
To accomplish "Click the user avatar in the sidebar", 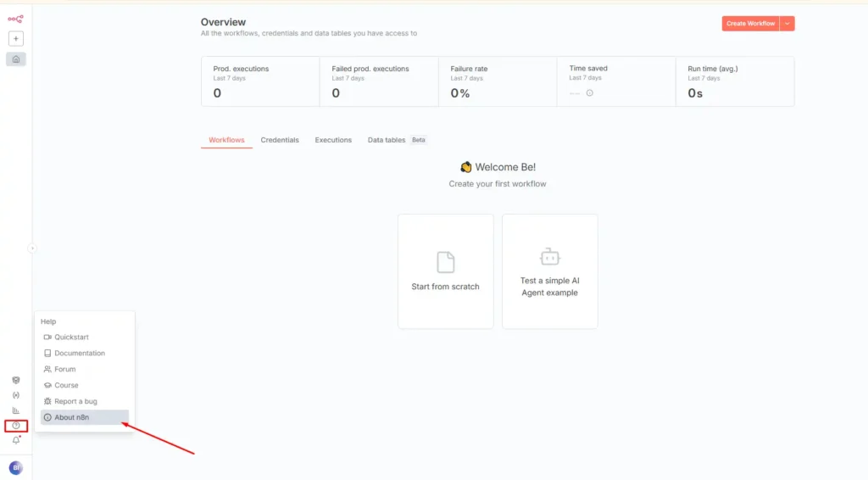I will [x=16, y=467].
